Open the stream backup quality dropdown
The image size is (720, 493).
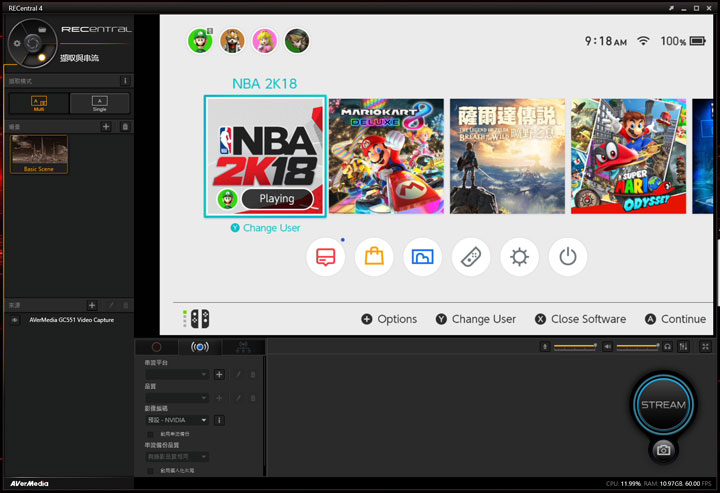[177, 457]
